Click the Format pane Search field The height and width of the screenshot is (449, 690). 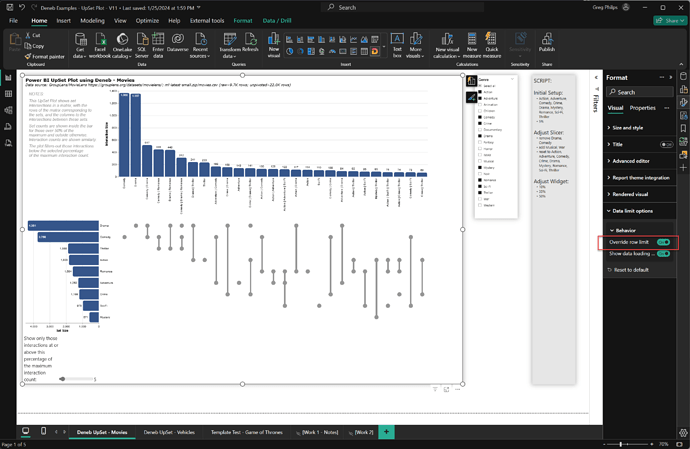pyautogui.click(x=639, y=92)
